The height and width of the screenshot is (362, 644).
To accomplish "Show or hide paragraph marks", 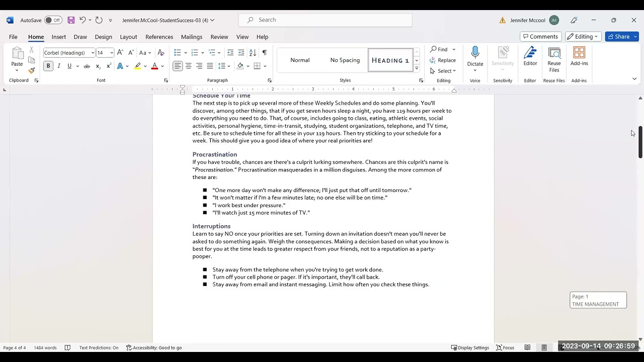I will [x=265, y=53].
